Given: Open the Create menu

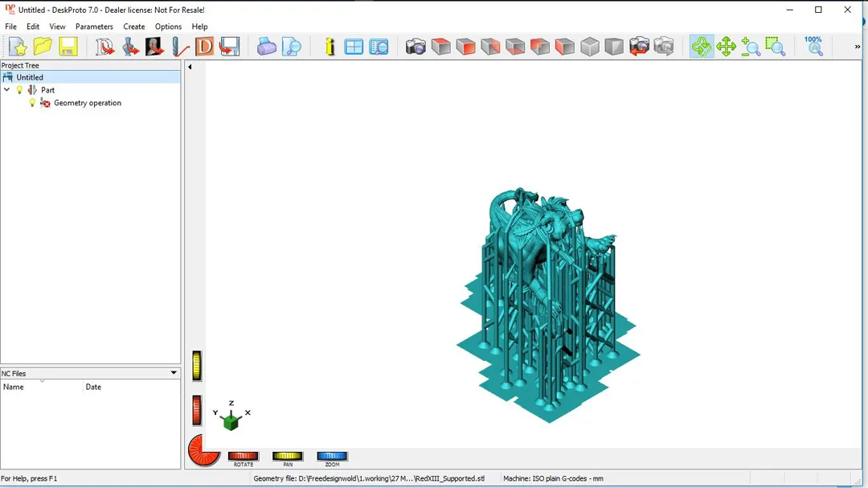Looking at the screenshot, I should tap(134, 27).
